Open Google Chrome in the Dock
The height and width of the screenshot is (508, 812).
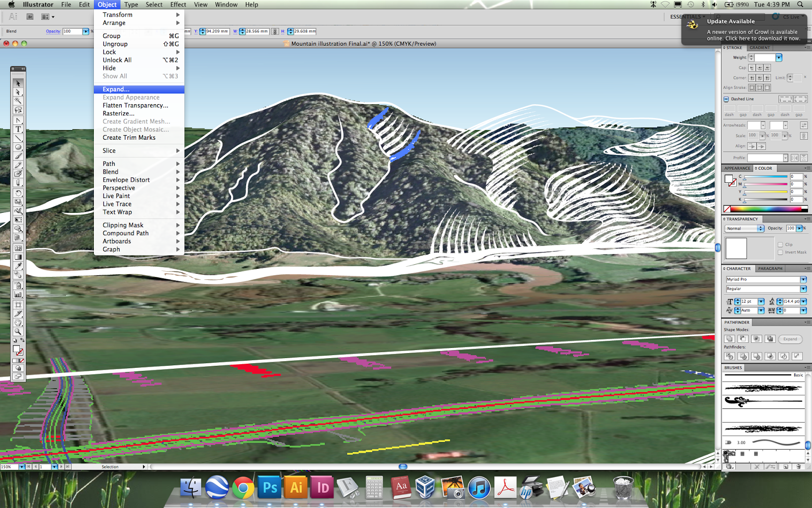[x=243, y=488]
